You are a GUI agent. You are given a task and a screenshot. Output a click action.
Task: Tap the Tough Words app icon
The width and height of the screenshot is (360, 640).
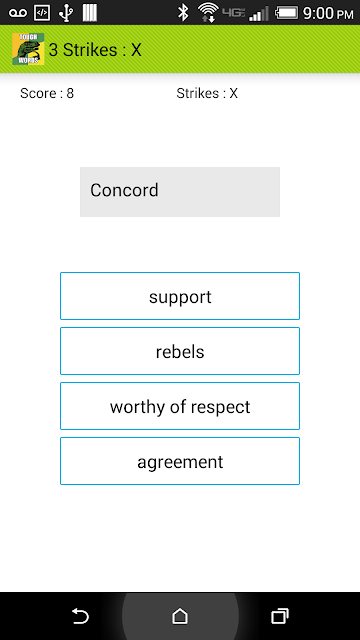28,49
